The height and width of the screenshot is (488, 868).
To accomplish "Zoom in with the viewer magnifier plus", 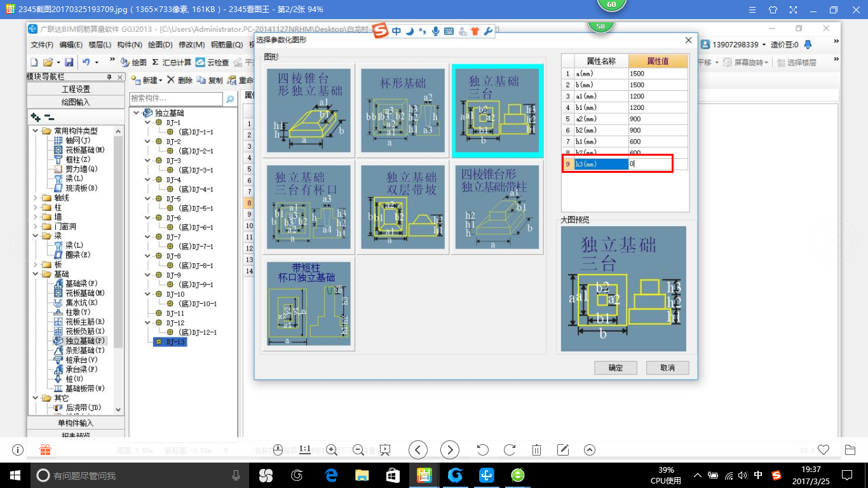I will (x=331, y=450).
